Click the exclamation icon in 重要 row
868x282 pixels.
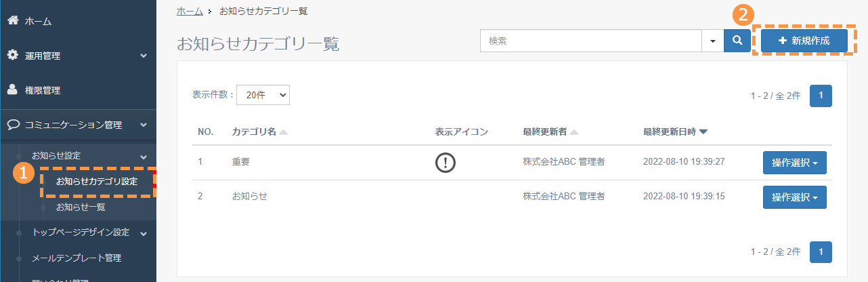click(x=446, y=163)
